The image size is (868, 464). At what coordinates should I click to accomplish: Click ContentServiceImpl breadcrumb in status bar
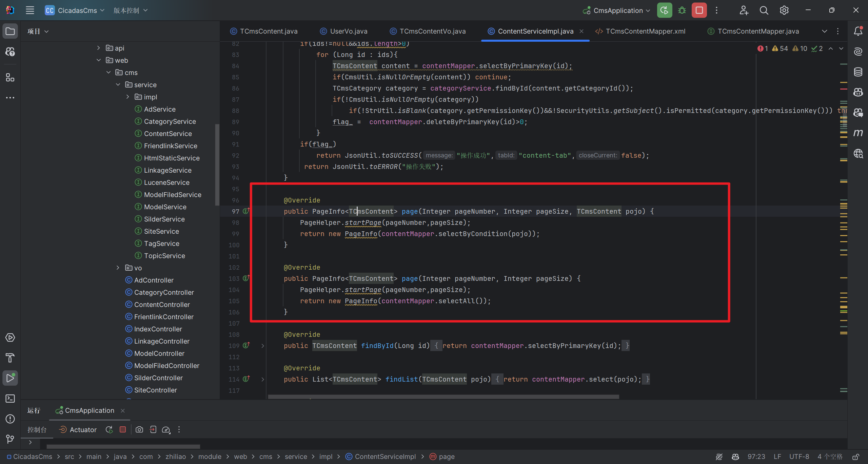[x=381, y=457]
